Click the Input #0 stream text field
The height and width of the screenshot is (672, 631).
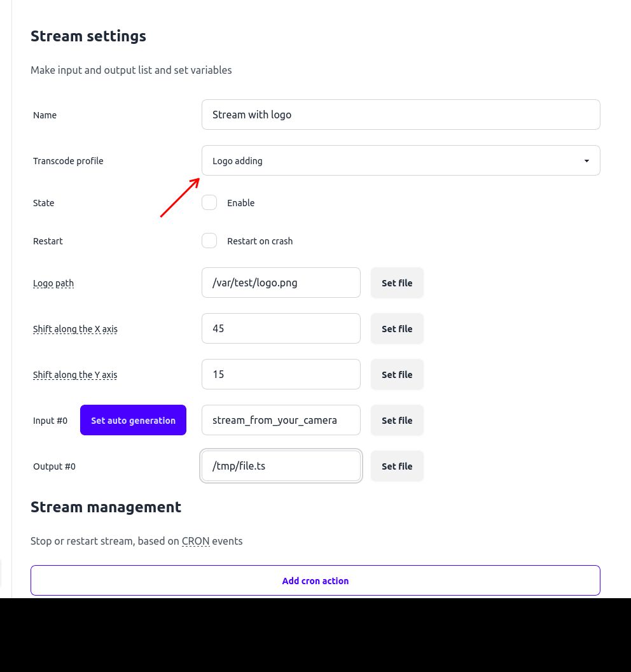point(281,420)
